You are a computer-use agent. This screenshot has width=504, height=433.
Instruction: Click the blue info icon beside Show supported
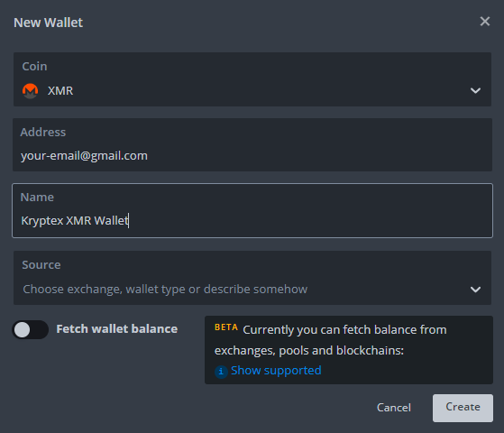click(x=221, y=372)
